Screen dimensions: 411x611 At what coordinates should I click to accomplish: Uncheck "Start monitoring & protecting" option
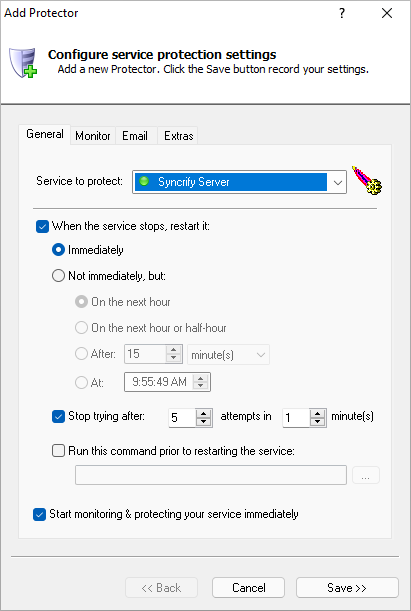39,514
